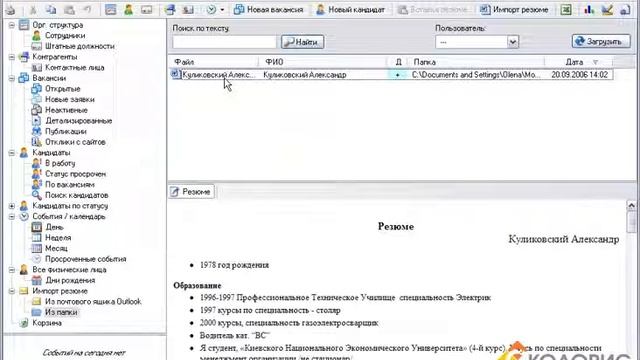Click the green Excel export icon

click(x=566, y=9)
